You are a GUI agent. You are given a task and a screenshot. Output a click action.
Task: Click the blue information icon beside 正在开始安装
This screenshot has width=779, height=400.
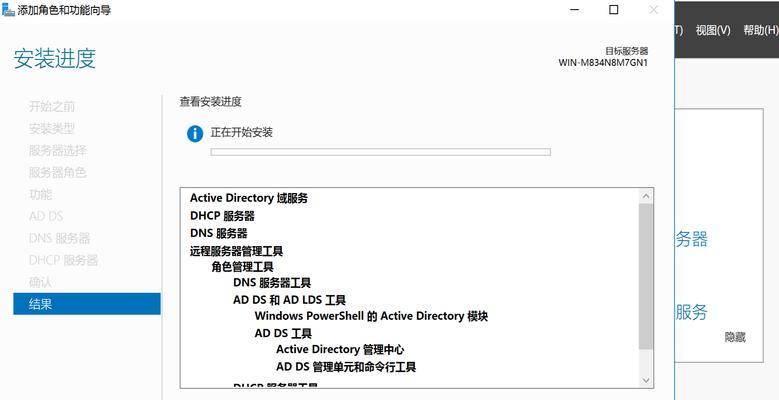pyautogui.click(x=195, y=134)
